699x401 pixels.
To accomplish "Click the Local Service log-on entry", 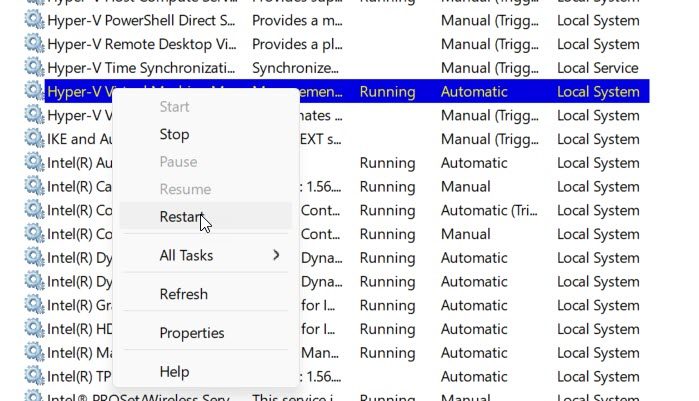I will click(597, 68).
